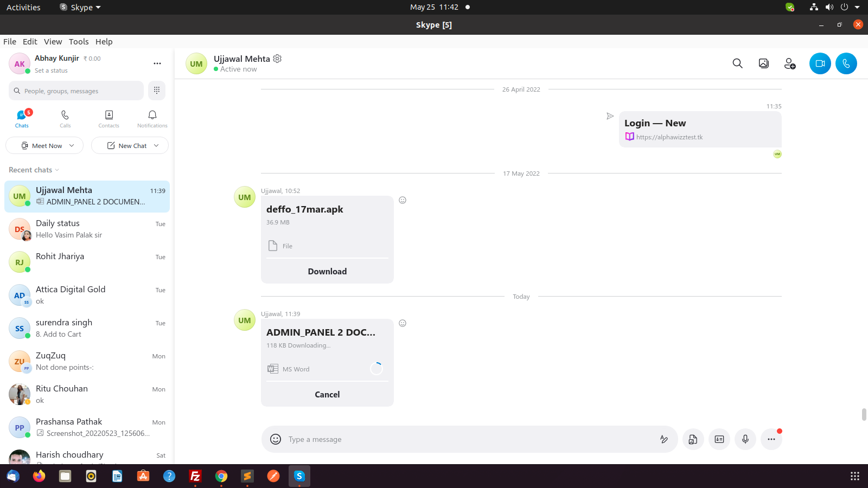Click the Skype credit balance ₹ 0.00
The height and width of the screenshot is (488, 868).
[92, 59]
